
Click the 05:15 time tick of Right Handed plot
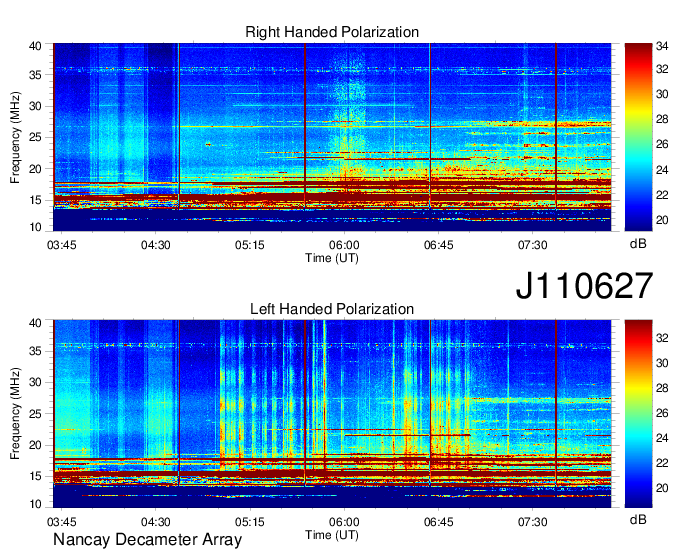pos(250,245)
